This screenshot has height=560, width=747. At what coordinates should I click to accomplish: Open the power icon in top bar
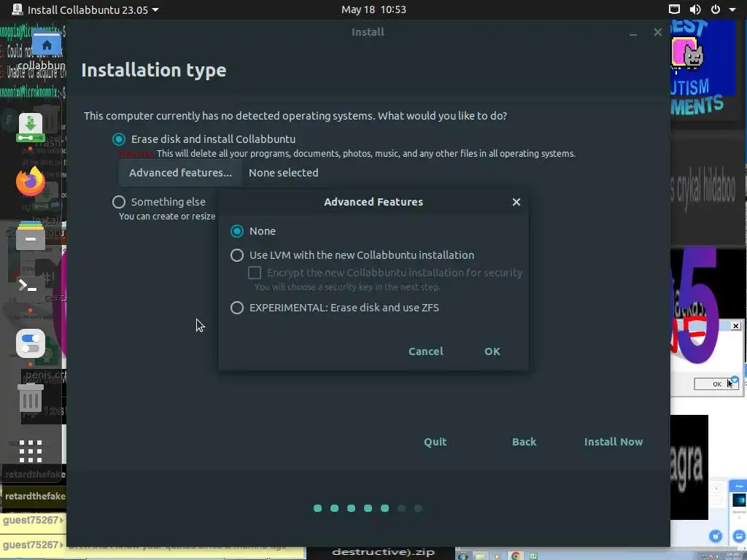click(x=716, y=9)
